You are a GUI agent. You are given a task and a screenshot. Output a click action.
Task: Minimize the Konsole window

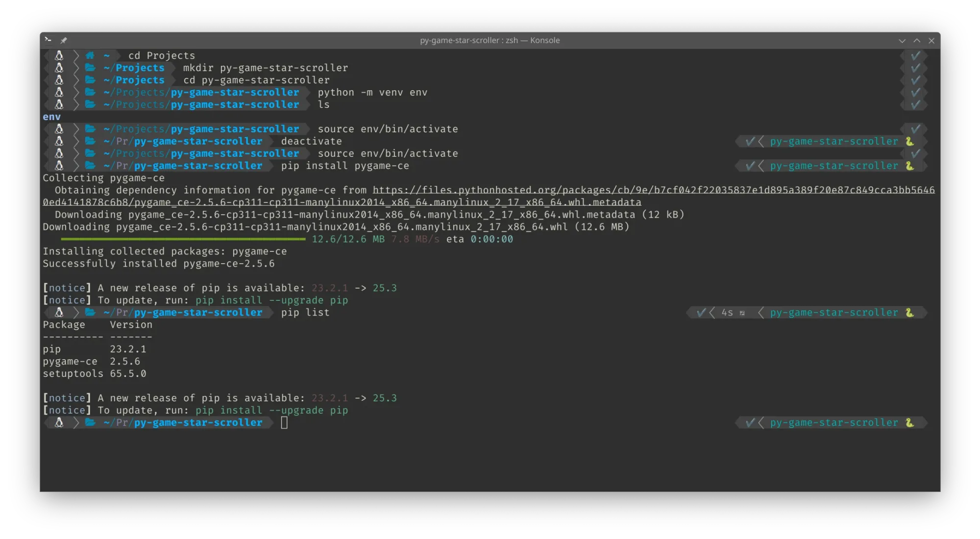[902, 41]
